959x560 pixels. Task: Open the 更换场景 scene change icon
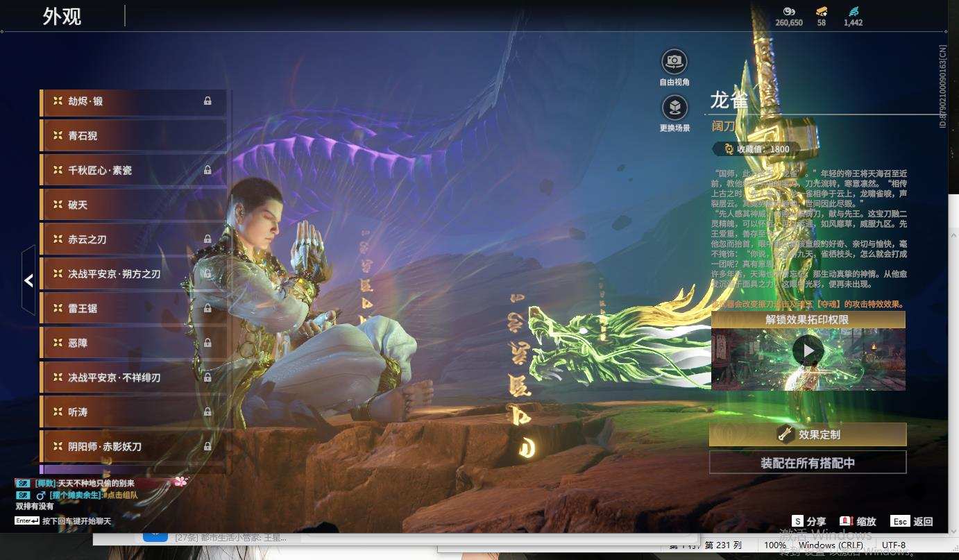pyautogui.click(x=674, y=108)
